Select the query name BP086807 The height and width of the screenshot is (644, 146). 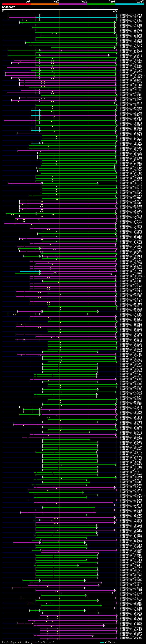(x=8, y=8)
